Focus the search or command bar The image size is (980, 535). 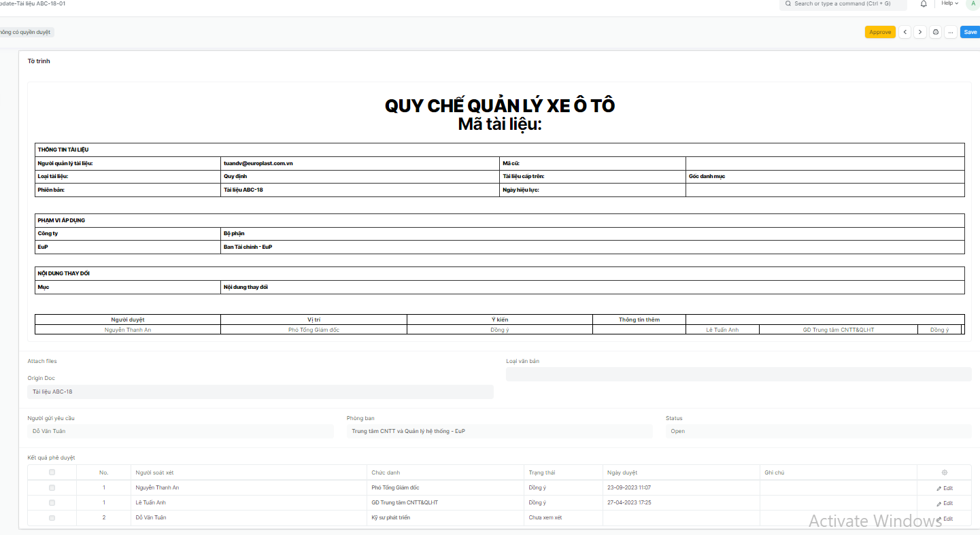[x=843, y=4]
